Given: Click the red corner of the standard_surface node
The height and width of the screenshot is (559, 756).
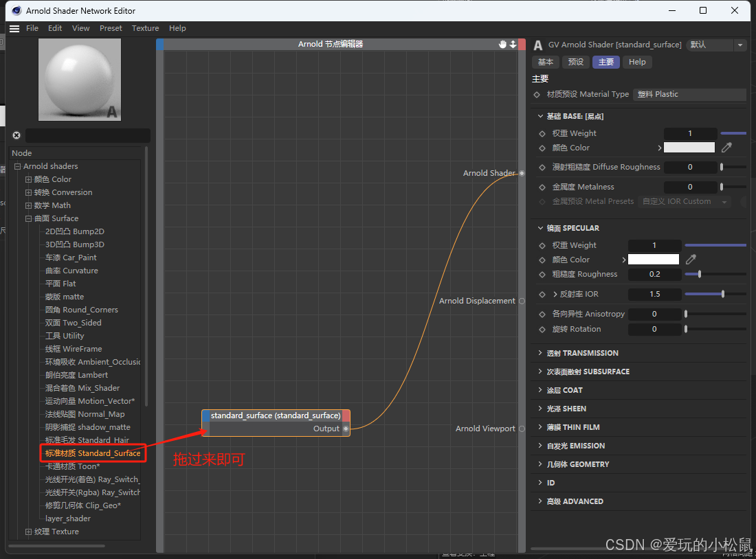Looking at the screenshot, I should [x=346, y=415].
